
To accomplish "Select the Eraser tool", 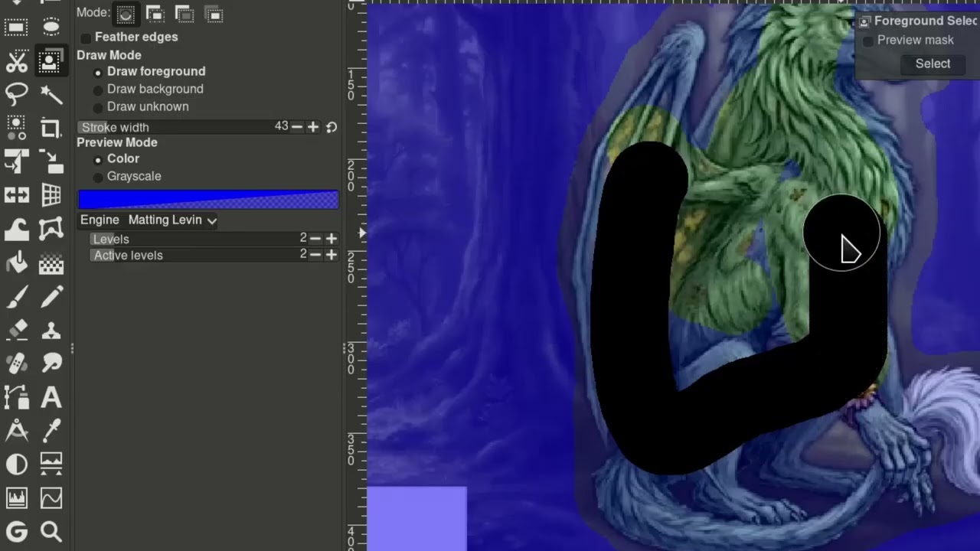I will (x=16, y=331).
